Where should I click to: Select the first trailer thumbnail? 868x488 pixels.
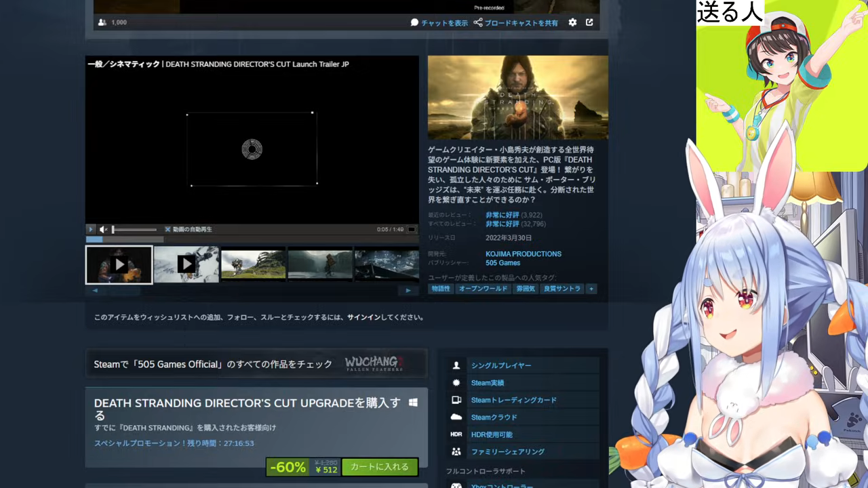pyautogui.click(x=119, y=264)
